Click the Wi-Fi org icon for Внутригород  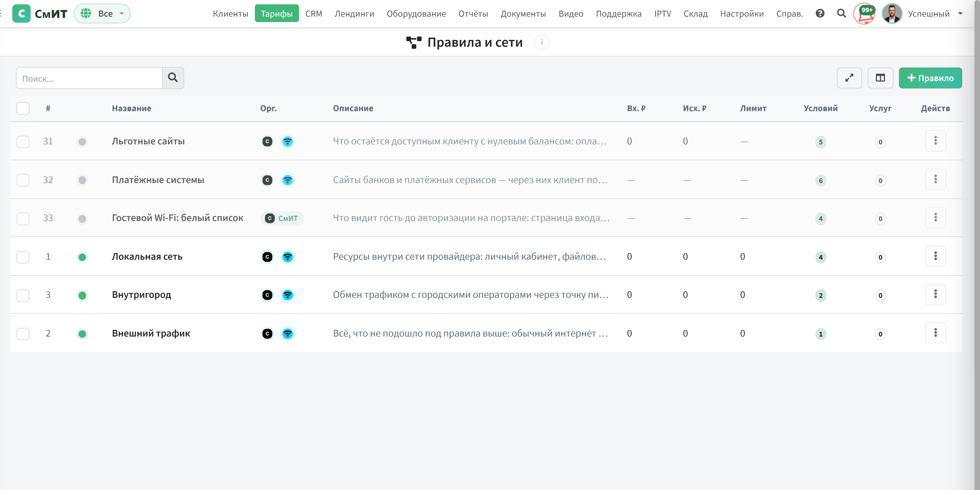click(x=288, y=295)
